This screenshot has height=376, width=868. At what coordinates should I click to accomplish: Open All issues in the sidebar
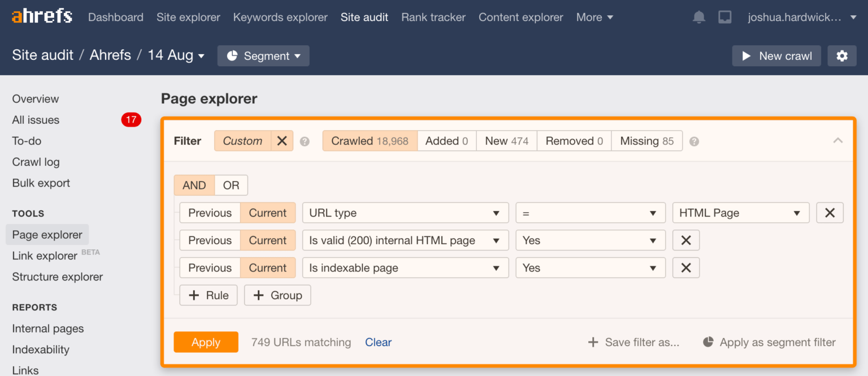tap(36, 120)
